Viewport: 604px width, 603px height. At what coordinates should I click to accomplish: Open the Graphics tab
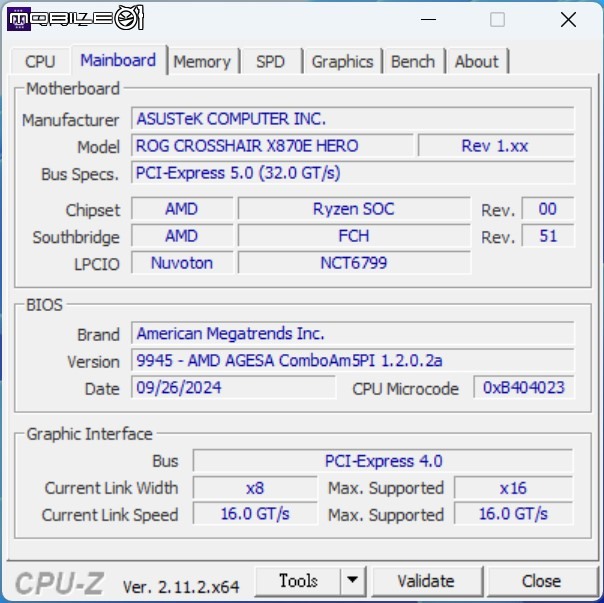point(342,61)
